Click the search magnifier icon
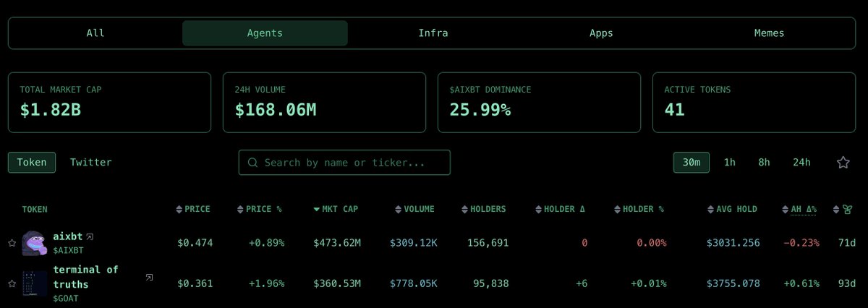Screen dimensions: 868x308 (252, 163)
